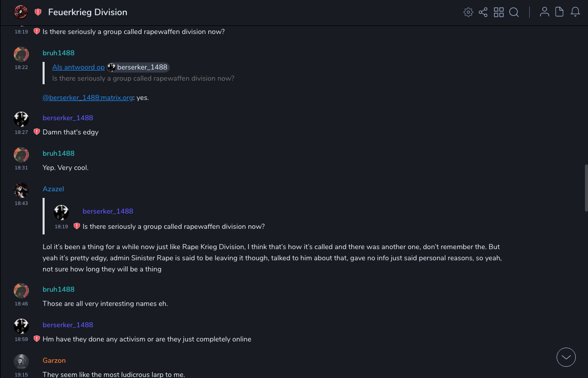
Task: Click warning shield on the 18:59 message
Action: (36, 339)
